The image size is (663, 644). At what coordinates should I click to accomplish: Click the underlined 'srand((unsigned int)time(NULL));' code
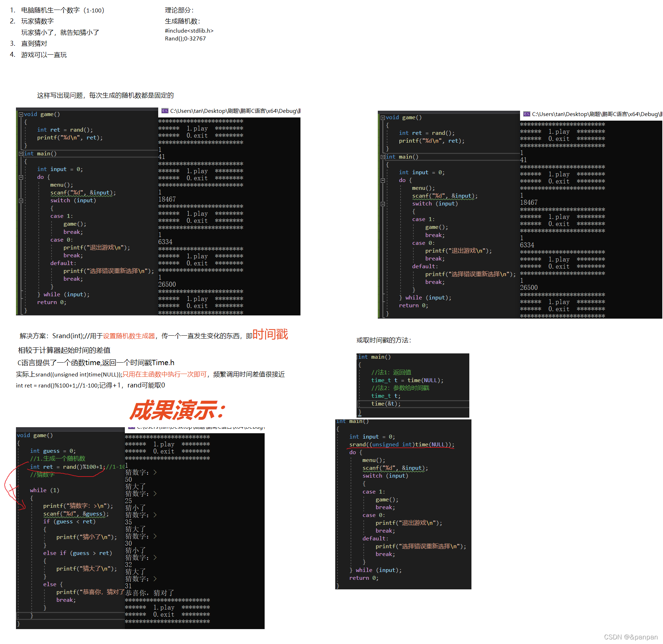tap(402, 445)
